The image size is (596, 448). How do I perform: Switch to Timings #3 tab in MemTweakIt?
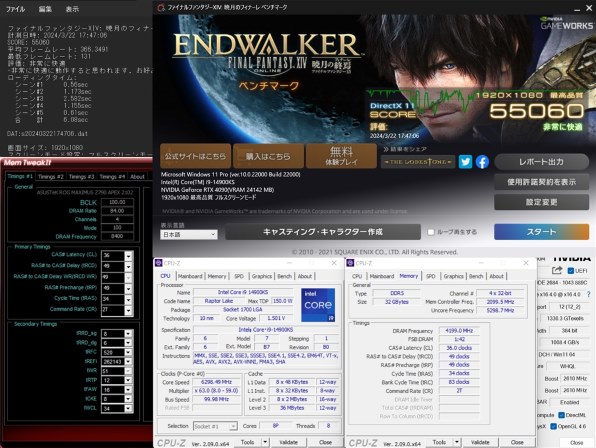click(x=81, y=177)
